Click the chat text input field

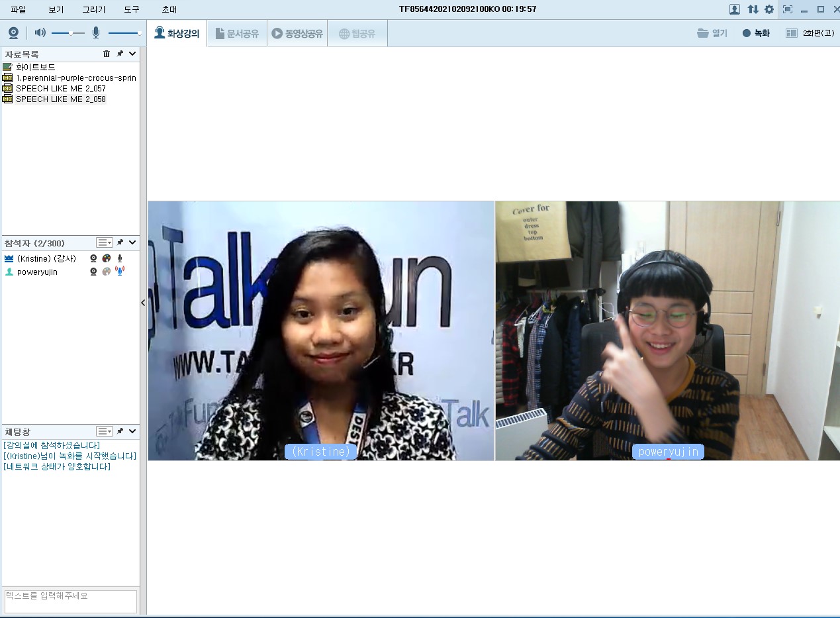click(x=70, y=601)
